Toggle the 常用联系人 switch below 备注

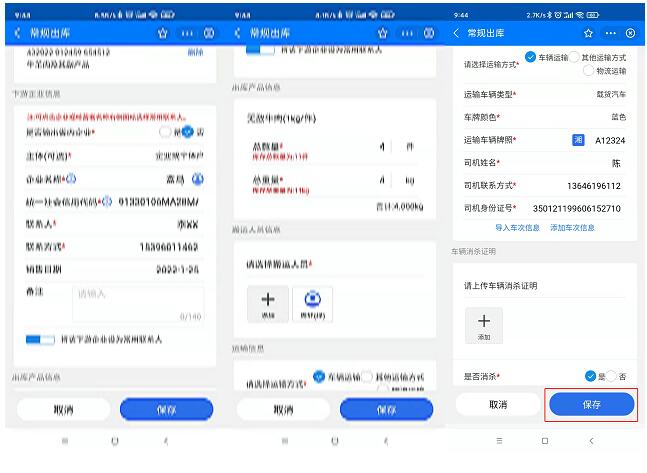40,339
